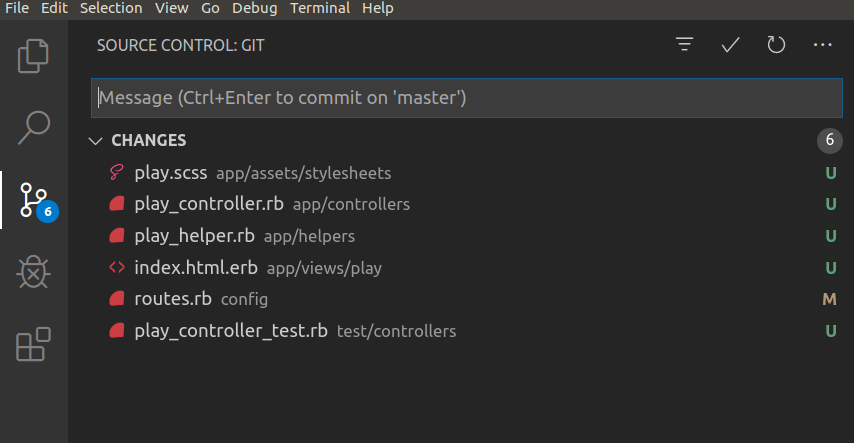This screenshot has height=443, width=854.
Task: Open the Terminal menu
Action: pos(320,8)
